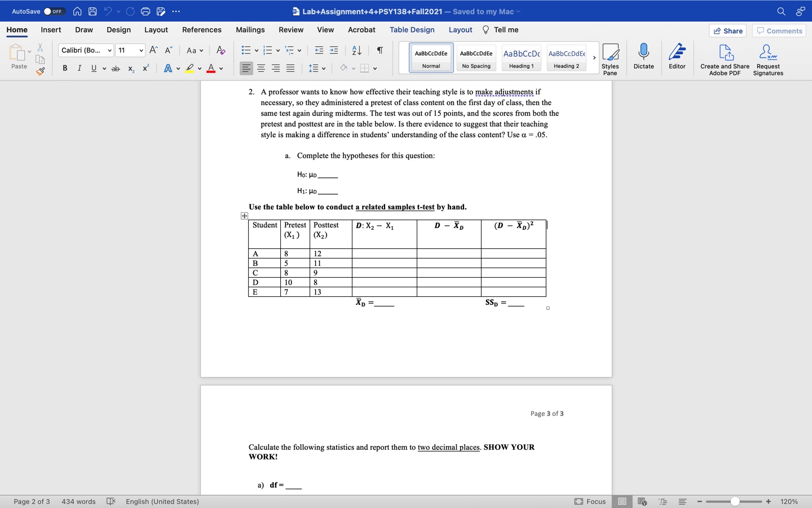This screenshot has height=508, width=812.
Task: Apply bold formatting
Action: click(65, 68)
